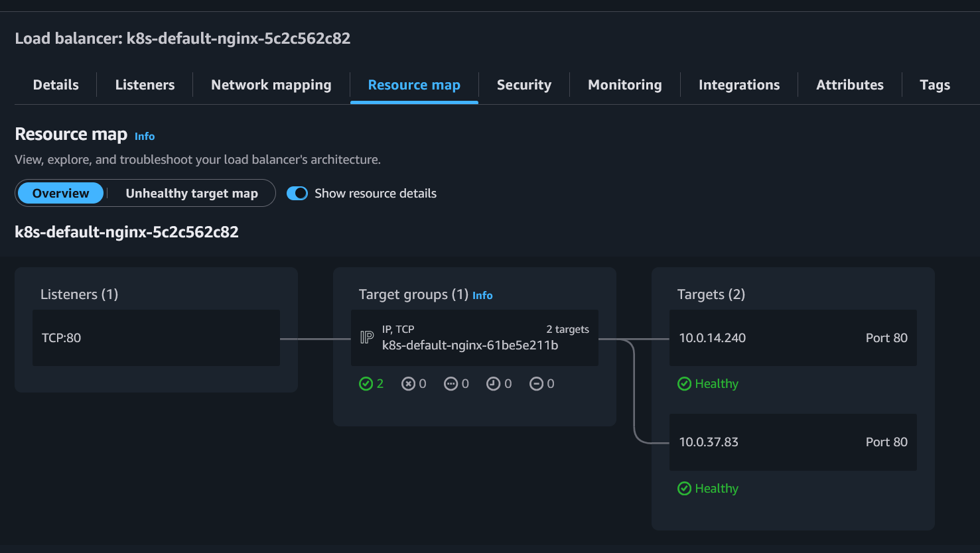Click the pending ellipsis health status icon
980x553 pixels.
[x=451, y=383]
